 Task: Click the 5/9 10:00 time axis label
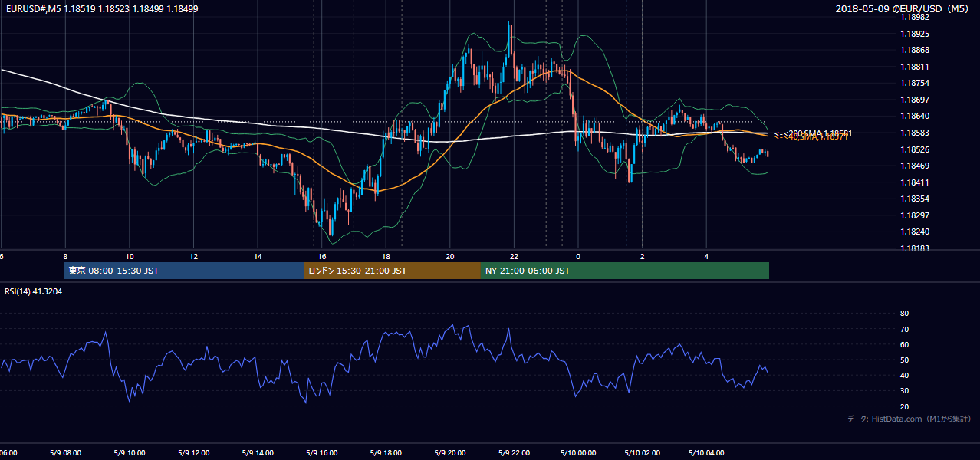pyautogui.click(x=129, y=453)
